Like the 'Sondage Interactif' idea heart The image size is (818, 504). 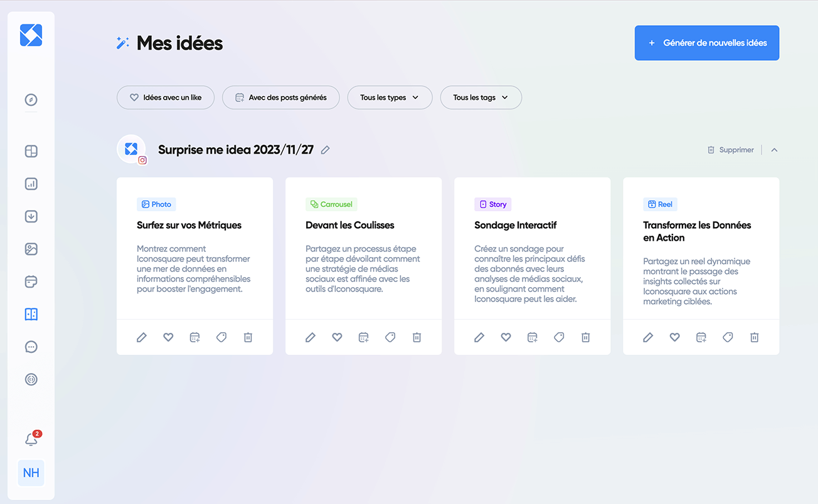coord(506,337)
